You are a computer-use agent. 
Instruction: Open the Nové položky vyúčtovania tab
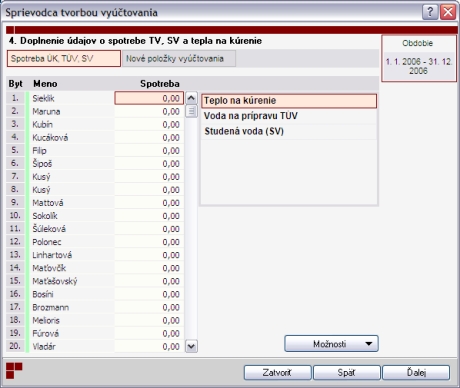(179, 59)
